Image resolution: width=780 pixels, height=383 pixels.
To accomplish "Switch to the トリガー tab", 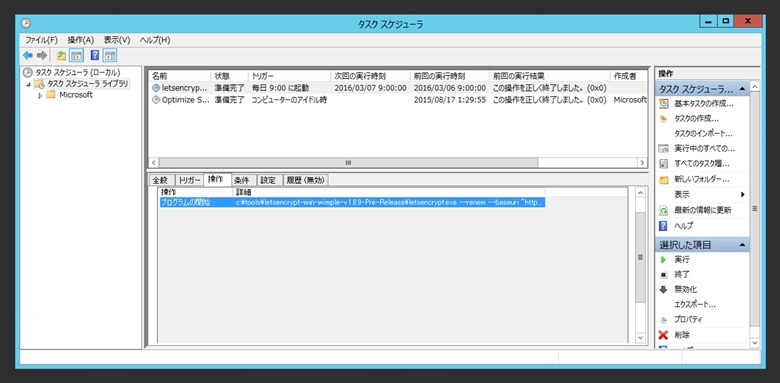I will pyautogui.click(x=189, y=180).
